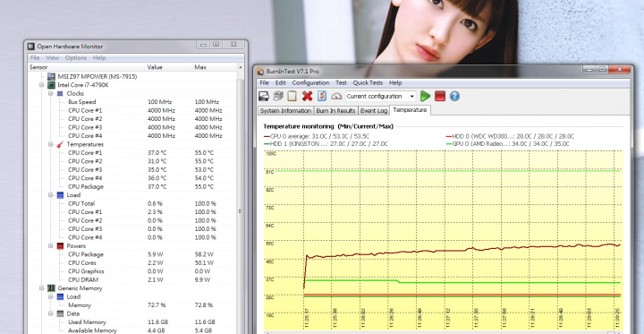
Task: Click the sensor list scrollbar up arrow
Action: (x=241, y=67)
